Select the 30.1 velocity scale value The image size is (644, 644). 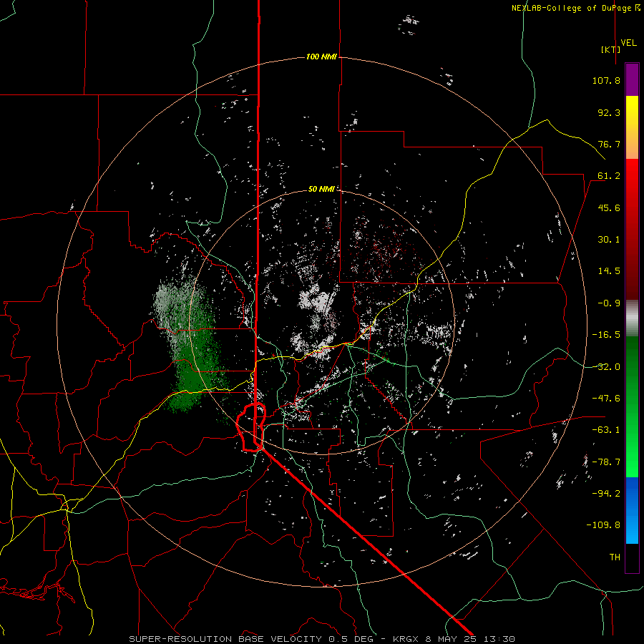pyautogui.click(x=609, y=240)
